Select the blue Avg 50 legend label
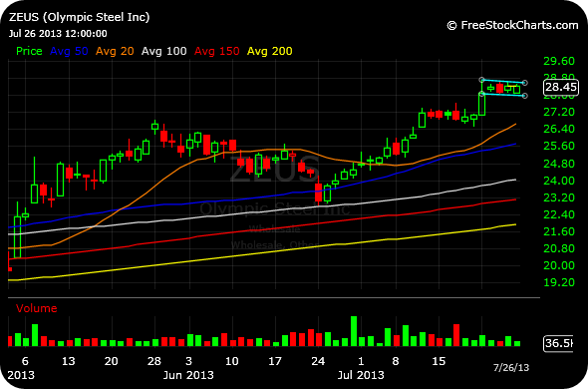The height and width of the screenshot is (389, 588). pyautogui.click(x=69, y=51)
